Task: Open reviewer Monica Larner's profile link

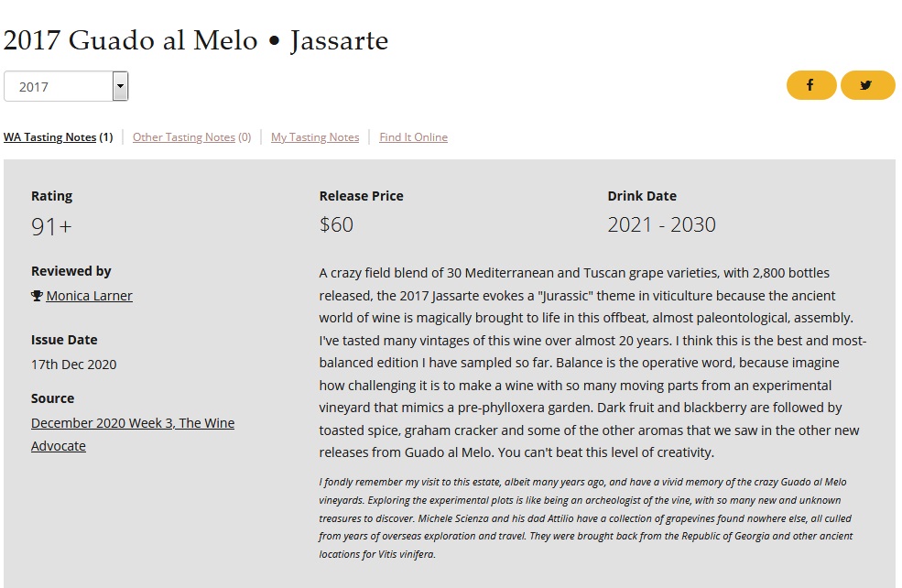Action: [x=89, y=296]
